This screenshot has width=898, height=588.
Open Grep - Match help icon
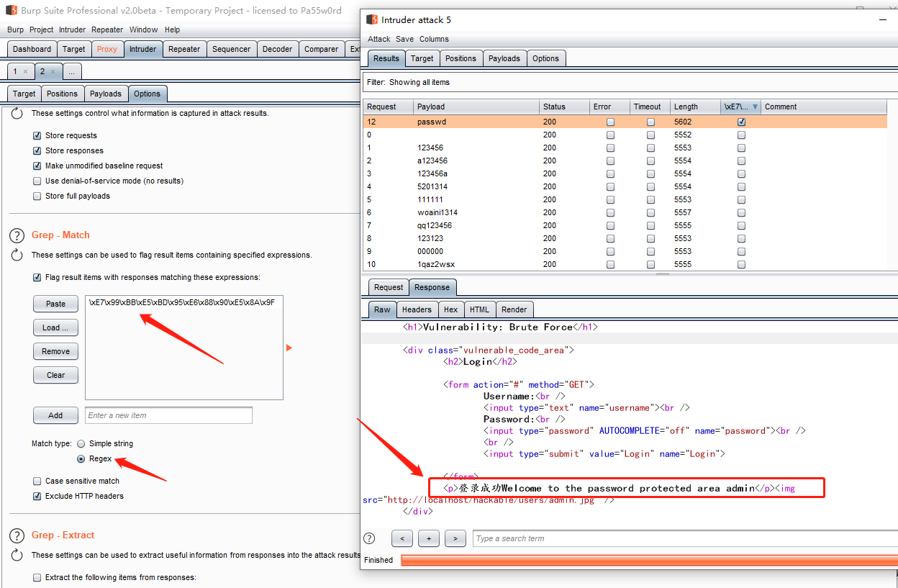point(17,235)
